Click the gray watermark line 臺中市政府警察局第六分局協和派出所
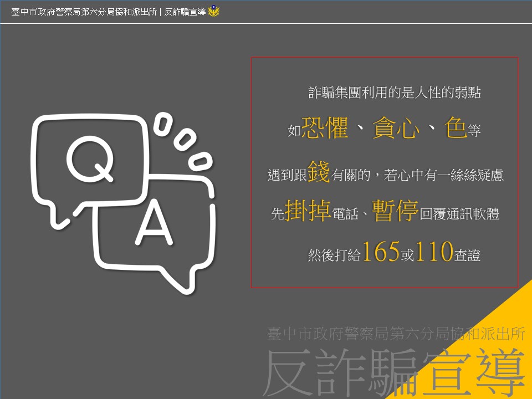The width and height of the screenshot is (532, 399). tap(396, 333)
